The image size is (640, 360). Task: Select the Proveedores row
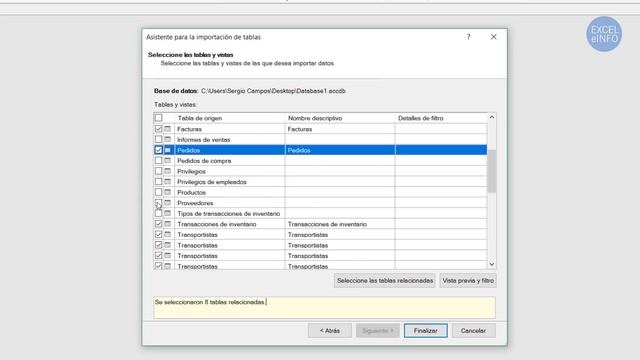(320, 203)
